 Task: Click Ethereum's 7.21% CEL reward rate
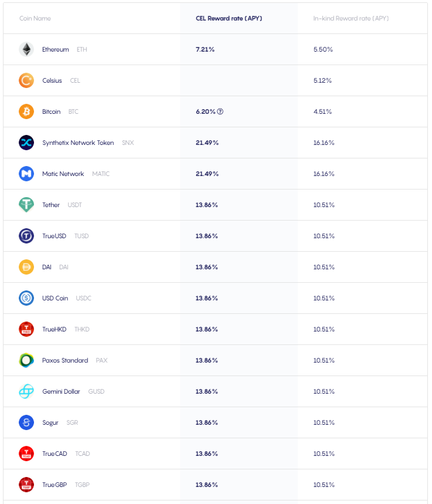coord(205,49)
